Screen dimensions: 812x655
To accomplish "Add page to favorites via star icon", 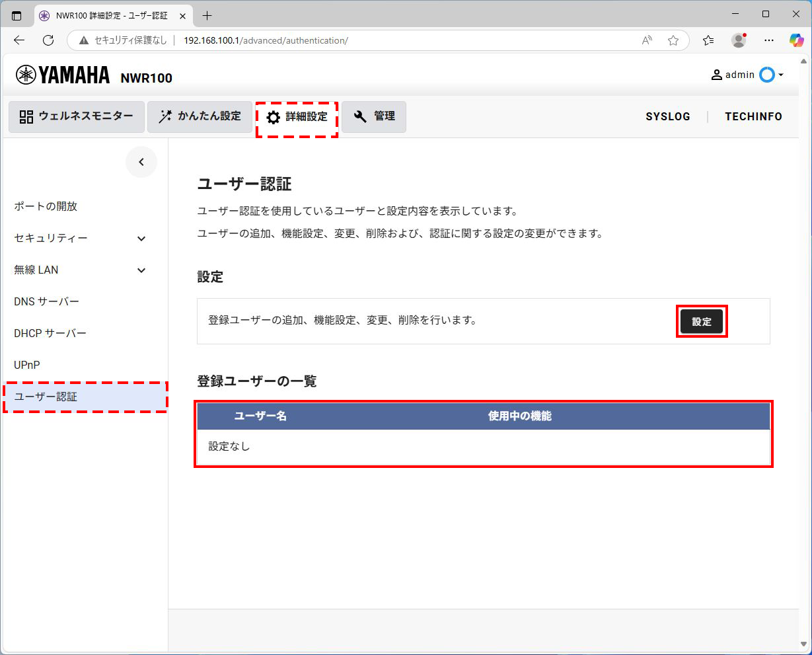I will tap(673, 40).
